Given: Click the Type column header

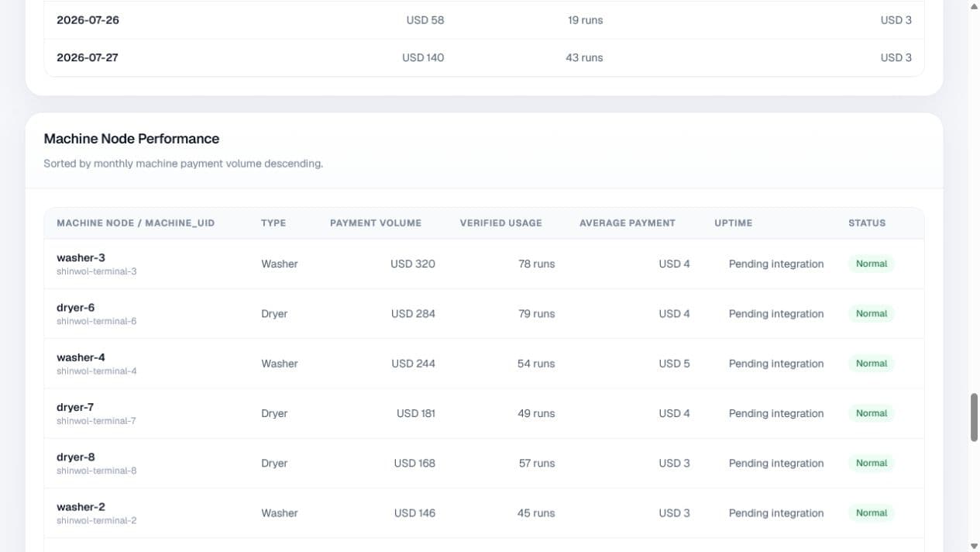Looking at the screenshot, I should coord(273,223).
